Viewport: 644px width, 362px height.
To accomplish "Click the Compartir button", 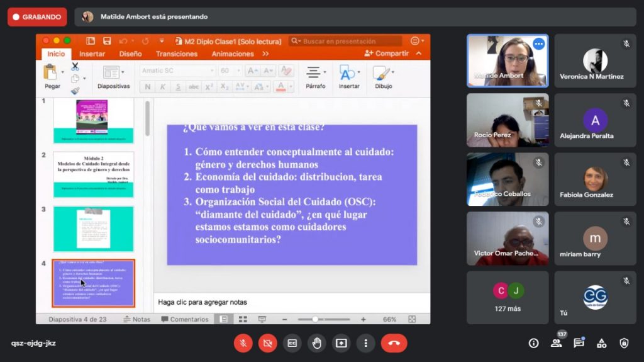I will click(387, 54).
